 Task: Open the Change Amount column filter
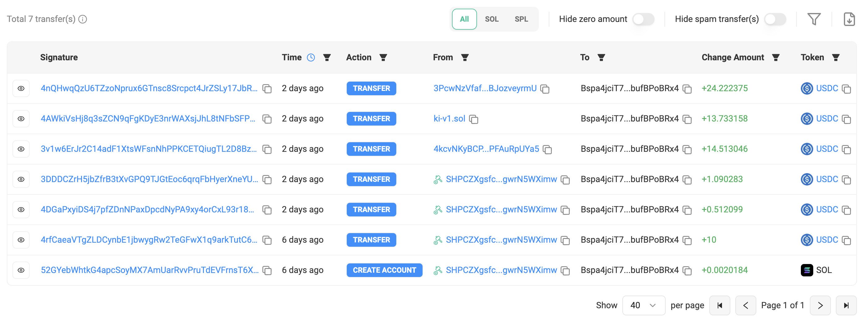(x=776, y=58)
